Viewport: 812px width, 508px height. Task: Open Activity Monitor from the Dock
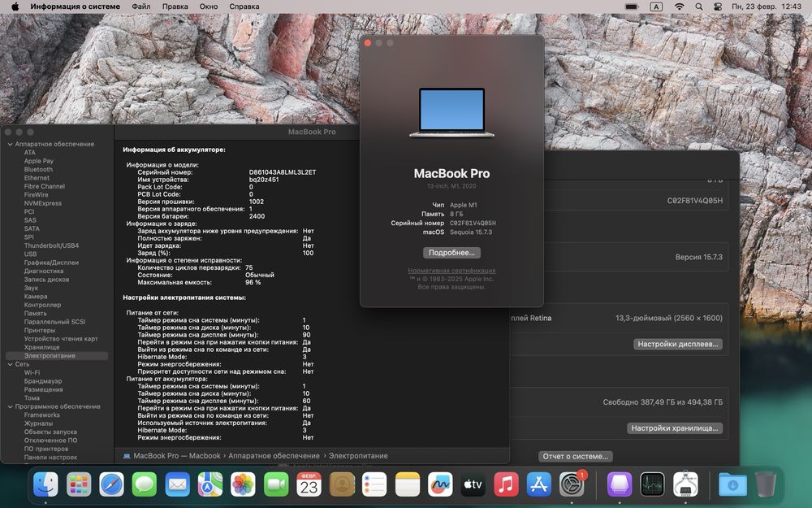[x=653, y=484]
